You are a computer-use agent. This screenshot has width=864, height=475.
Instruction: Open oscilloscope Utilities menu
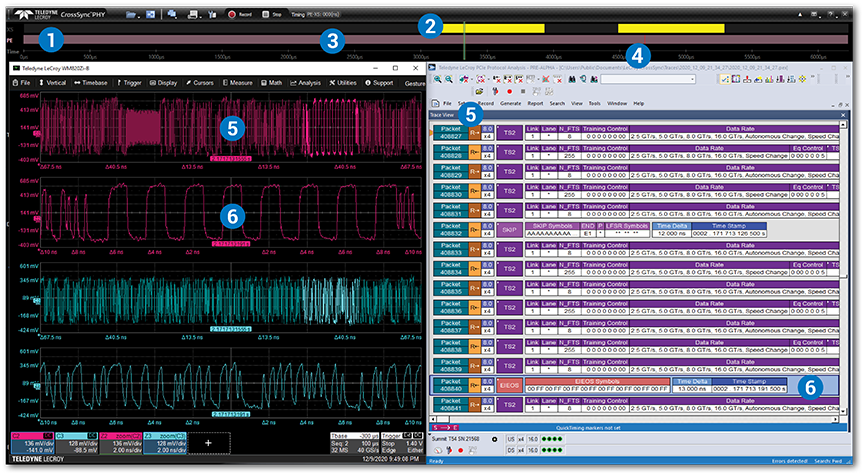pos(343,83)
